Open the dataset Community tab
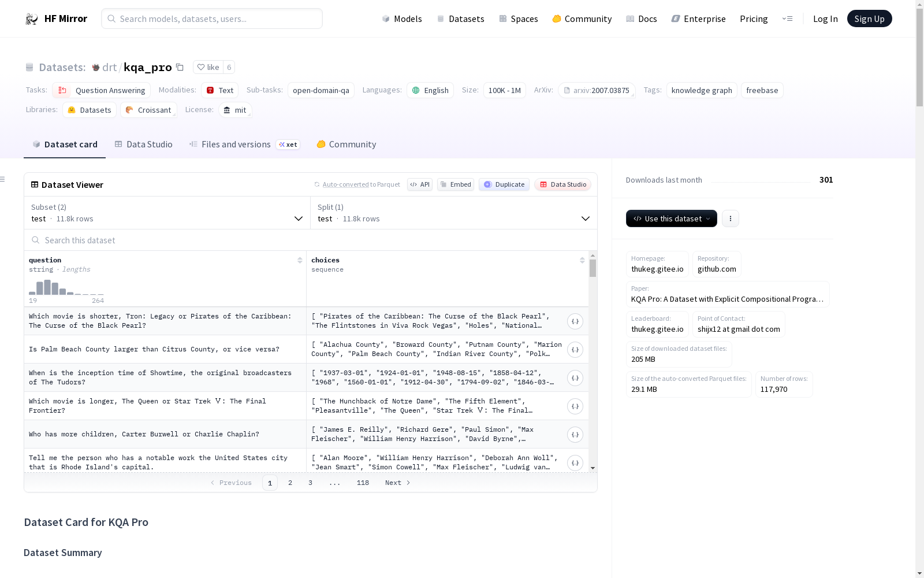Screen dimensions: 924x578 click(x=346, y=144)
